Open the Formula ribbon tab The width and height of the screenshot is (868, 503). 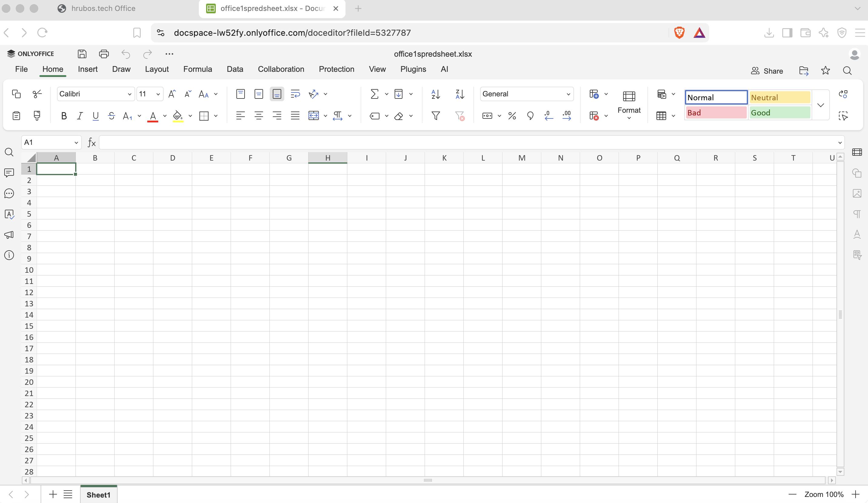point(198,69)
